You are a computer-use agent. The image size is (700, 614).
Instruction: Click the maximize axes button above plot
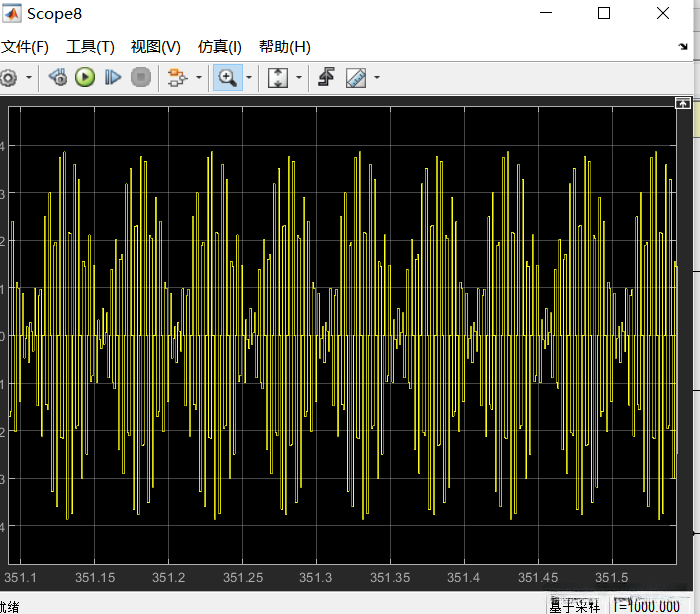coord(683,103)
